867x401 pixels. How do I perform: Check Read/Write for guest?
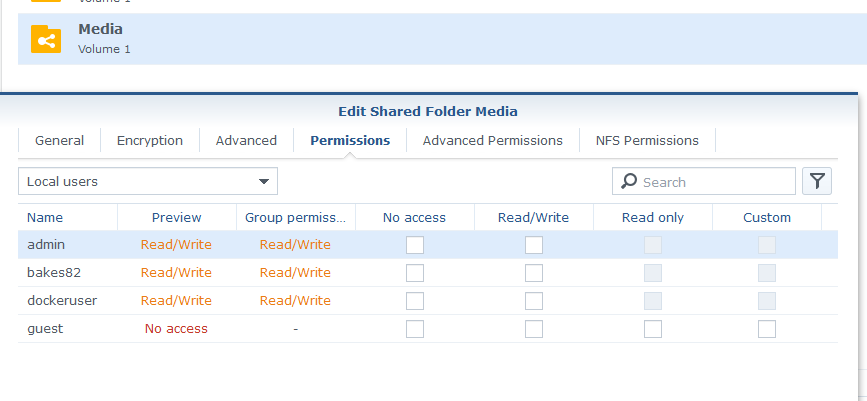click(x=534, y=329)
